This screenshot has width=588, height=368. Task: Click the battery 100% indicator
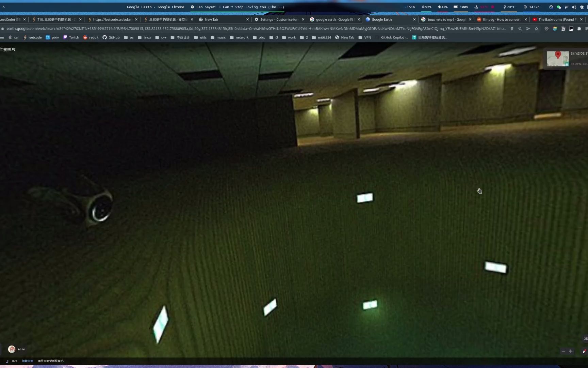(x=461, y=7)
